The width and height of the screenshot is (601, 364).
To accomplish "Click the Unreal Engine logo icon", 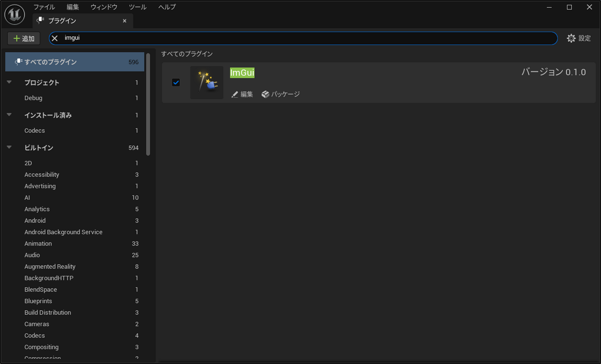I will (x=15, y=14).
